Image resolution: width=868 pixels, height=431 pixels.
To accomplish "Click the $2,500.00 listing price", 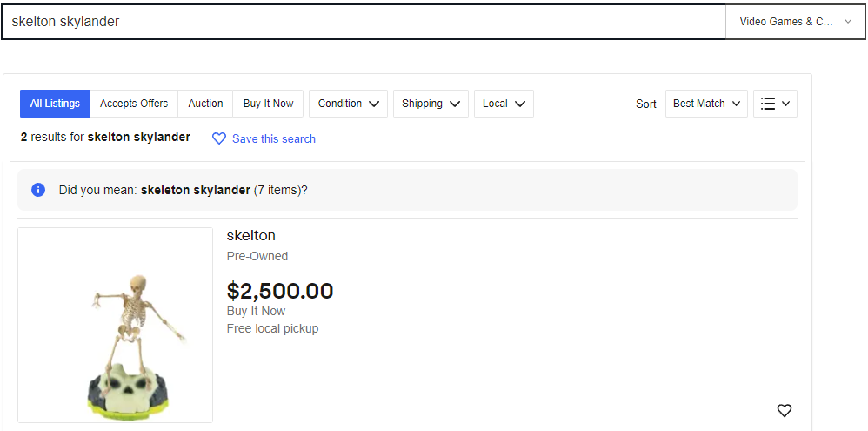I will coord(280,291).
